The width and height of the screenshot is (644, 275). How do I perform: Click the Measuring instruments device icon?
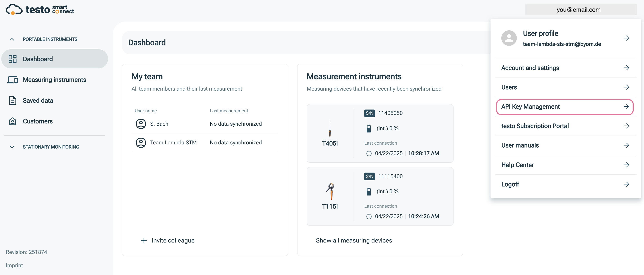pos(13,80)
